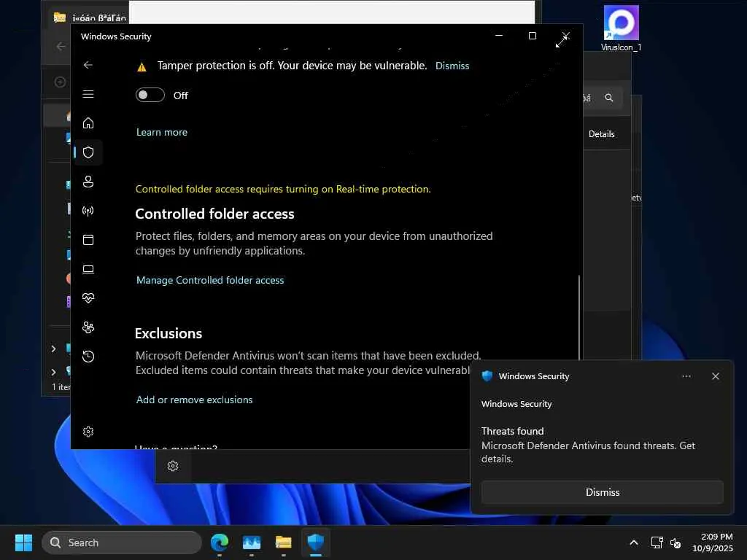This screenshot has height=560, width=747.
Task: Click the gear icon below the Security window
Action: [173, 466]
